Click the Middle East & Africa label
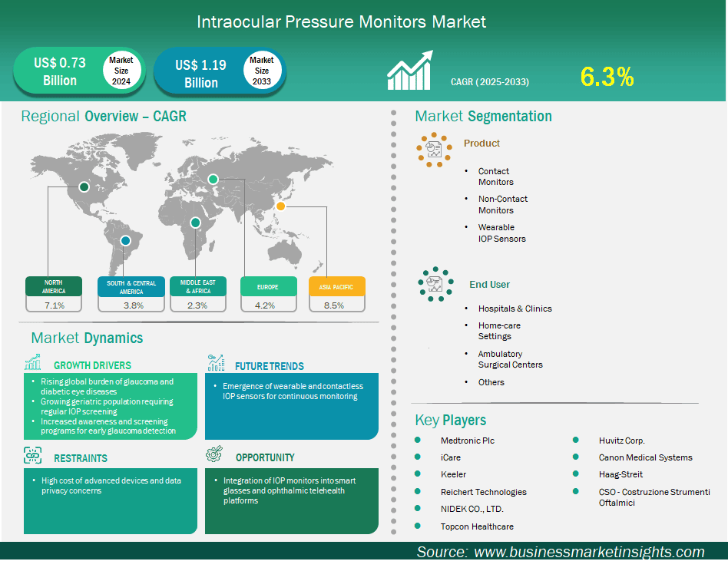Image resolution: width=728 pixels, height=571 pixels. pyautogui.click(x=198, y=287)
